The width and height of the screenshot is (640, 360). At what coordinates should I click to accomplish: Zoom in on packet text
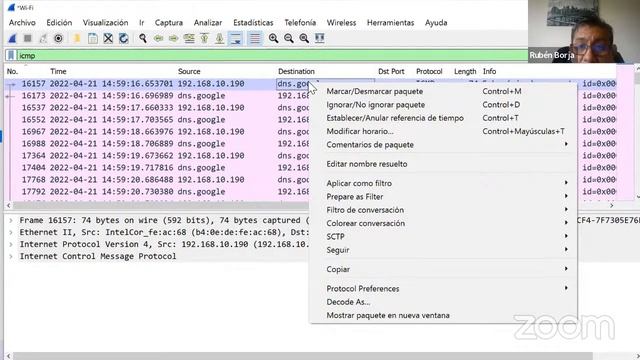click(x=273, y=38)
